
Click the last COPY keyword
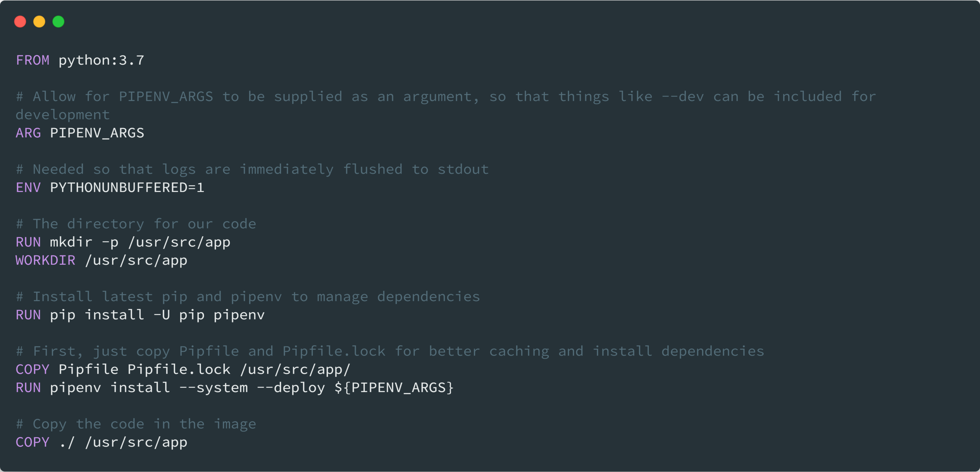pyautogui.click(x=33, y=442)
